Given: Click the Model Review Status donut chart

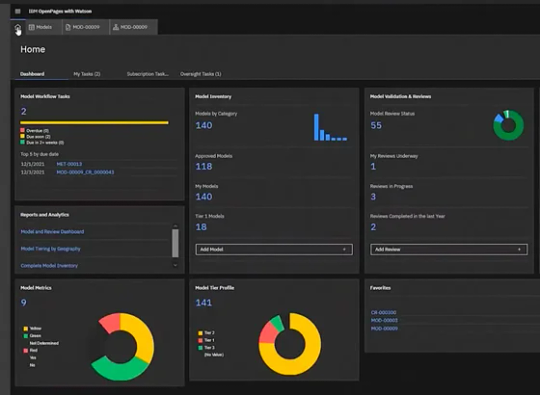Looking at the screenshot, I should [508, 125].
